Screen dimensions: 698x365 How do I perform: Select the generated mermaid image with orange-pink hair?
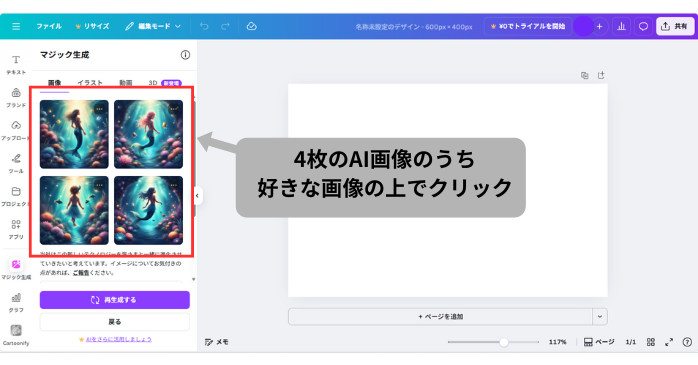[x=148, y=134]
